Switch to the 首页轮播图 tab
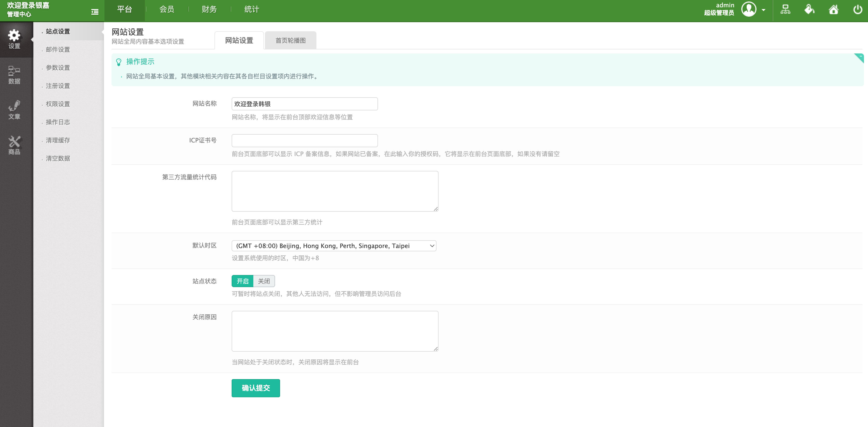This screenshot has width=868, height=427. coord(290,40)
